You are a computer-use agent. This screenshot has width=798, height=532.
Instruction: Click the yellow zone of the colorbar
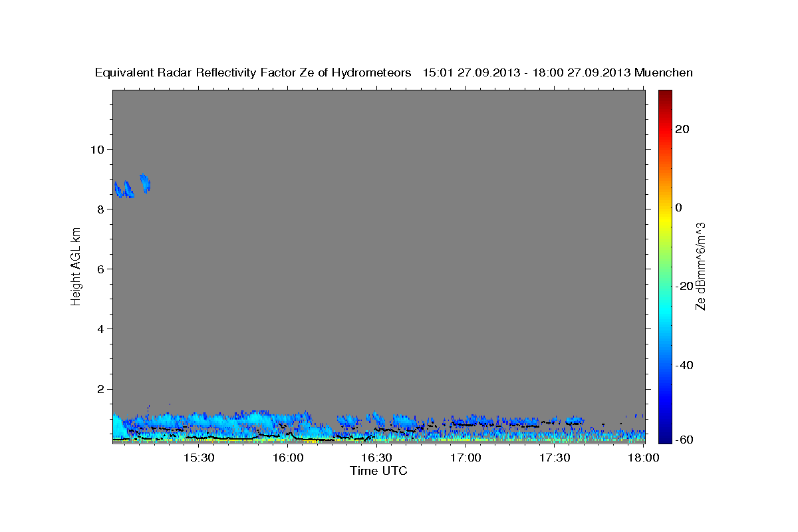[665, 219]
